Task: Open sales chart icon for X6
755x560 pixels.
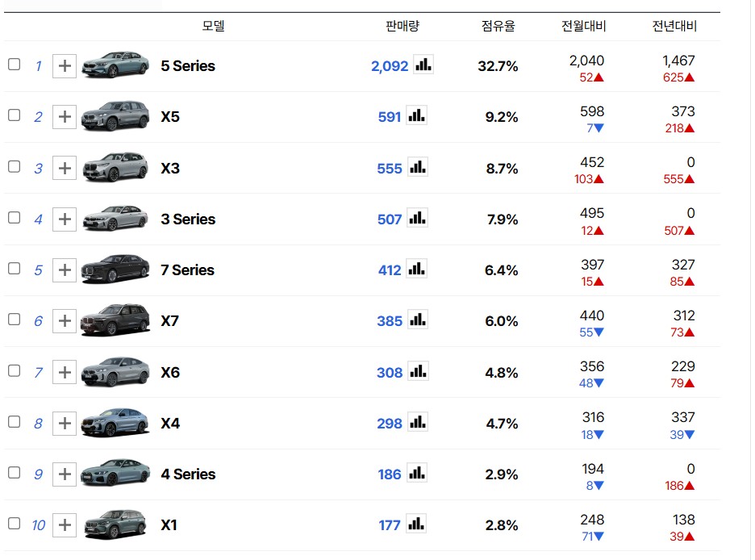Action: (418, 371)
